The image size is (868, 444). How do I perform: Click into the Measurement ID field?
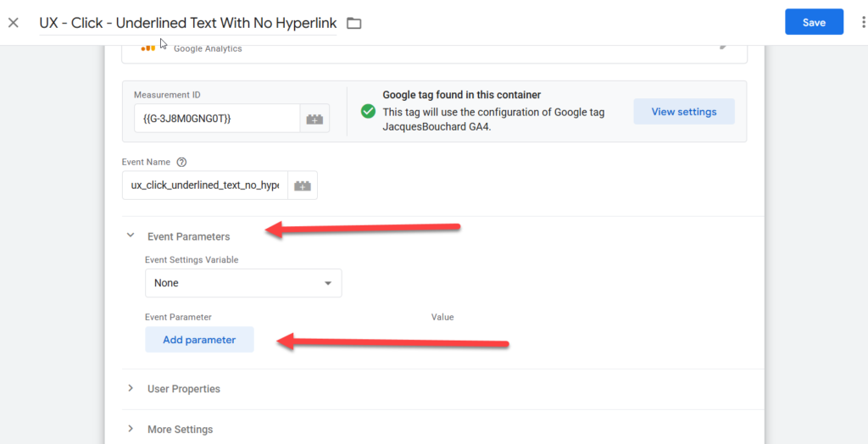point(215,119)
